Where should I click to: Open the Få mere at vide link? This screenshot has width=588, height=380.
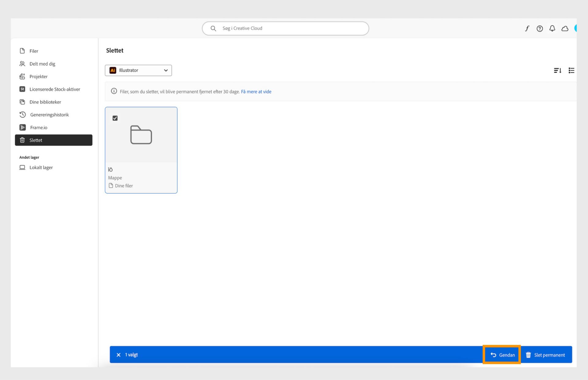pos(256,92)
